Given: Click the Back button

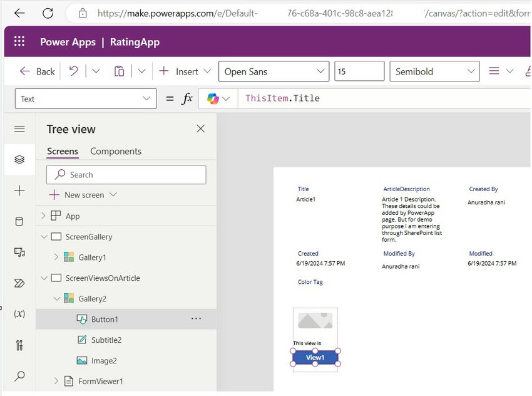Looking at the screenshot, I should click(x=36, y=71).
